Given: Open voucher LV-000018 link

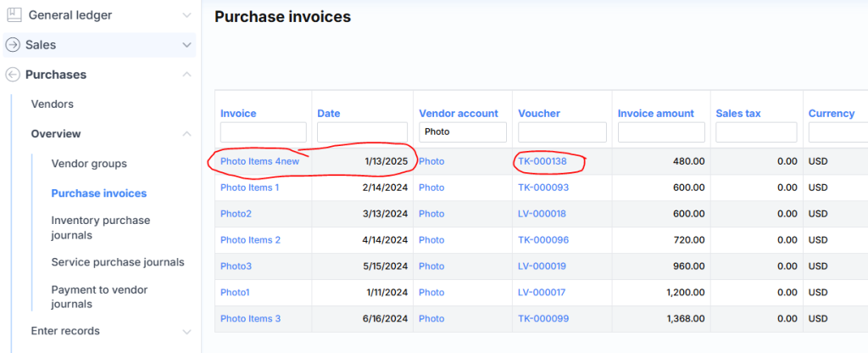Looking at the screenshot, I should point(542,214).
